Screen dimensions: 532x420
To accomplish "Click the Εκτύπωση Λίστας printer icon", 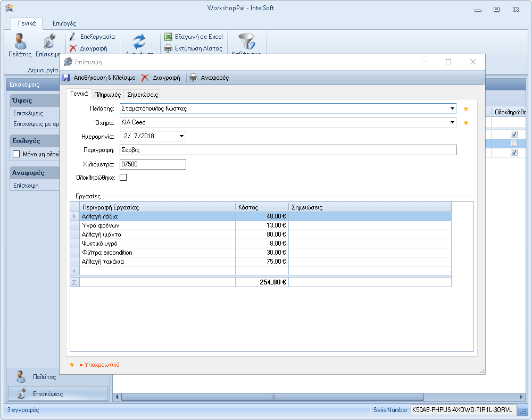I will (x=168, y=48).
